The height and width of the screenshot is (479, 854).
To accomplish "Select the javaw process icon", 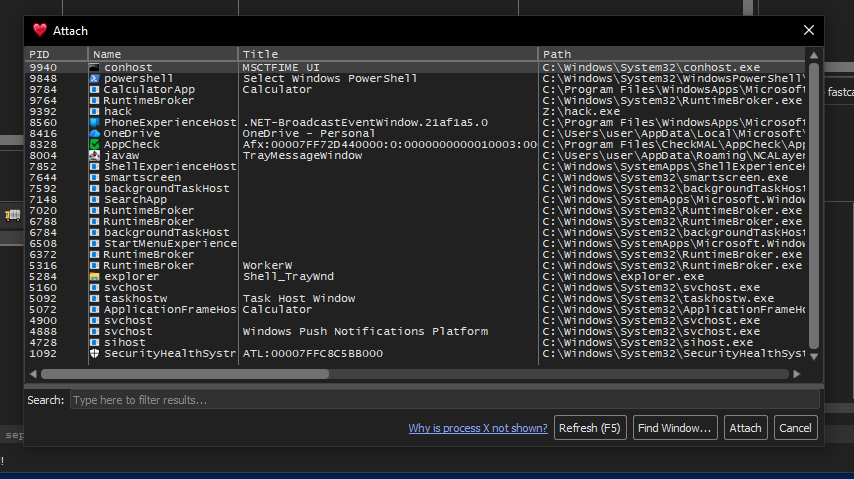I will tap(94, 155).
